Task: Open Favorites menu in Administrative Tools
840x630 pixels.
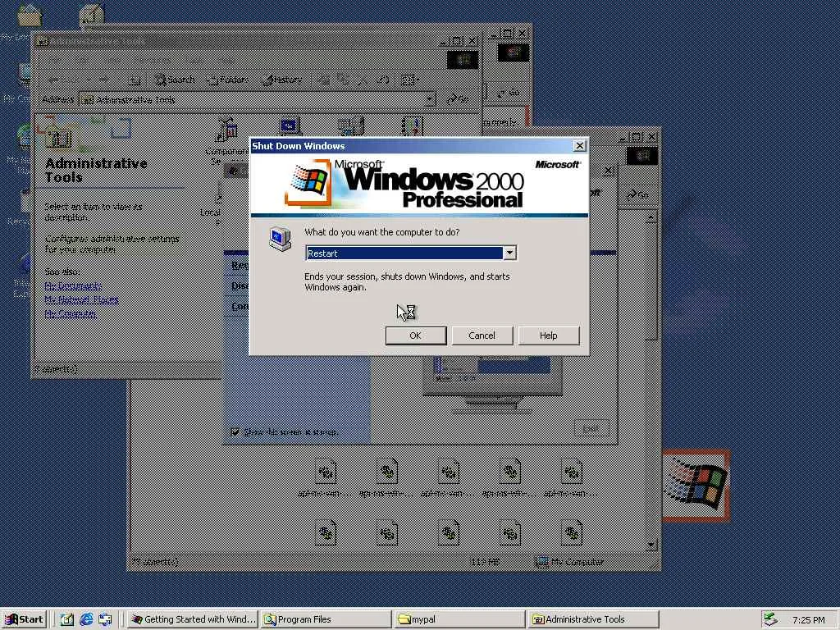Action: click(x=153, y=60)
